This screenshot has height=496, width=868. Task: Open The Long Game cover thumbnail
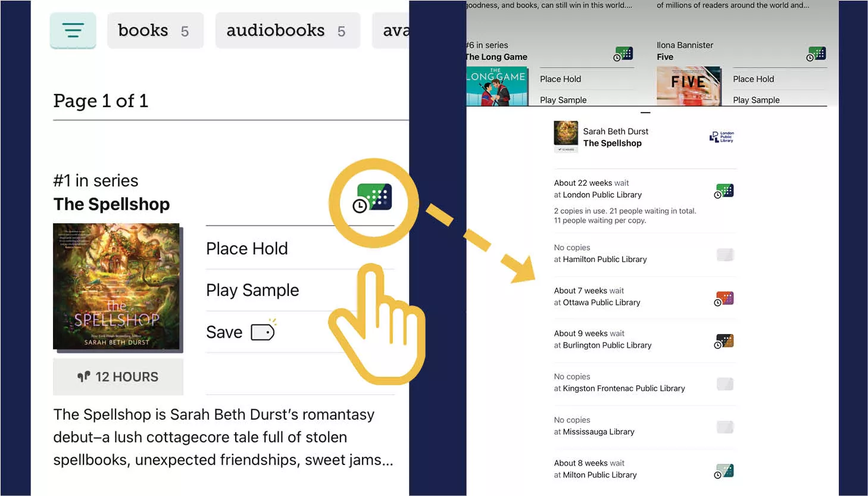pos(497,86)
